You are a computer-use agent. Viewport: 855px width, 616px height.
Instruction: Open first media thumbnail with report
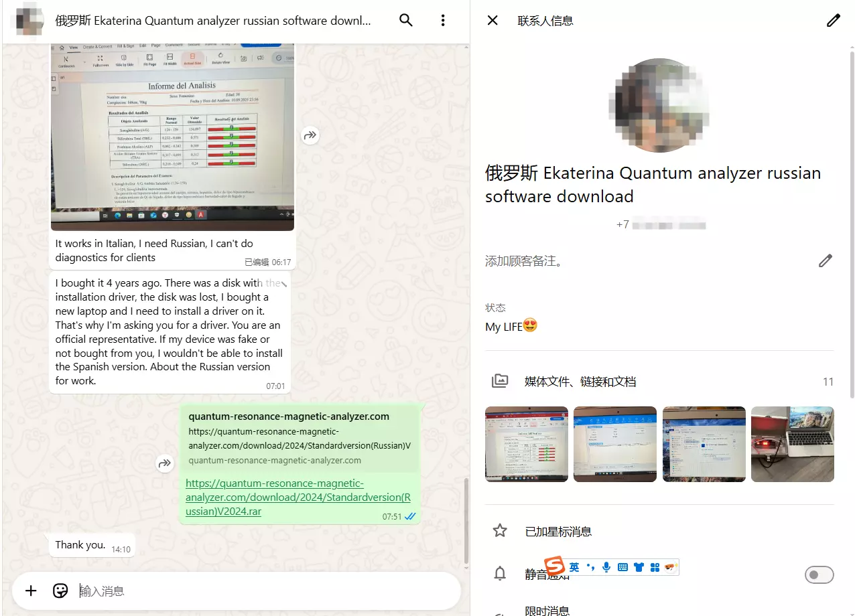pyautogui.click(x=527, y=444)
